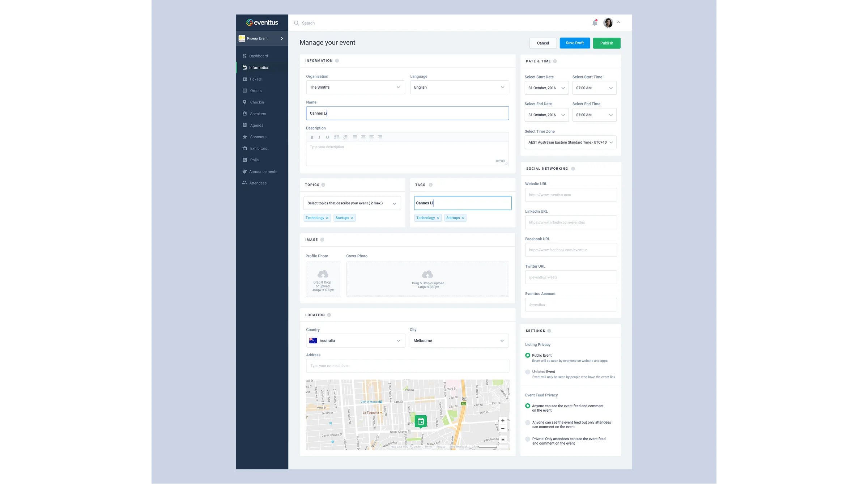Insert numbered list in description
The image size is (868, 484).
(345, 137)
